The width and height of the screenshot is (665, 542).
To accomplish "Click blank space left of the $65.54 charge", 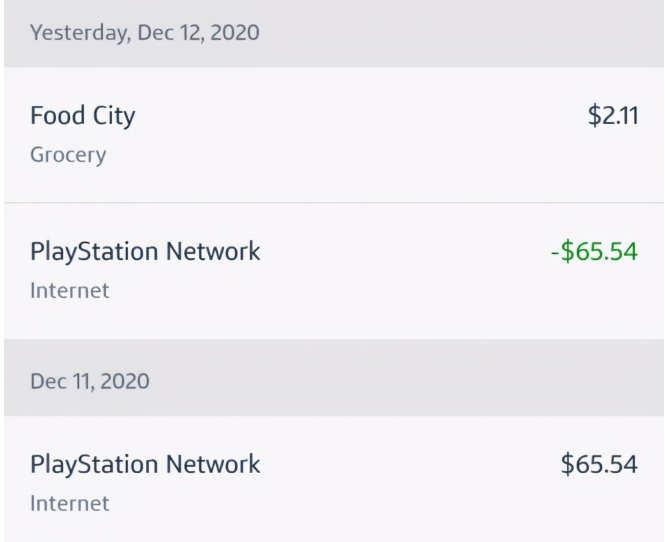I will point(420,465).
